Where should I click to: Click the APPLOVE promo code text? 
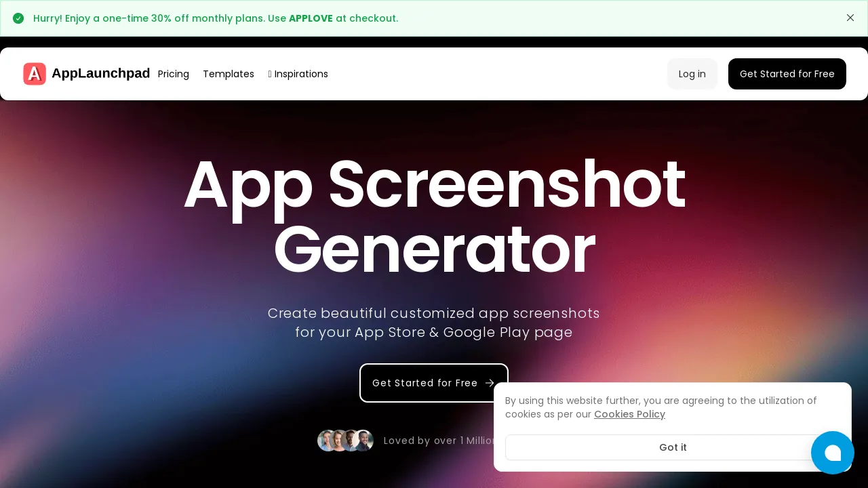click(311, 18)
